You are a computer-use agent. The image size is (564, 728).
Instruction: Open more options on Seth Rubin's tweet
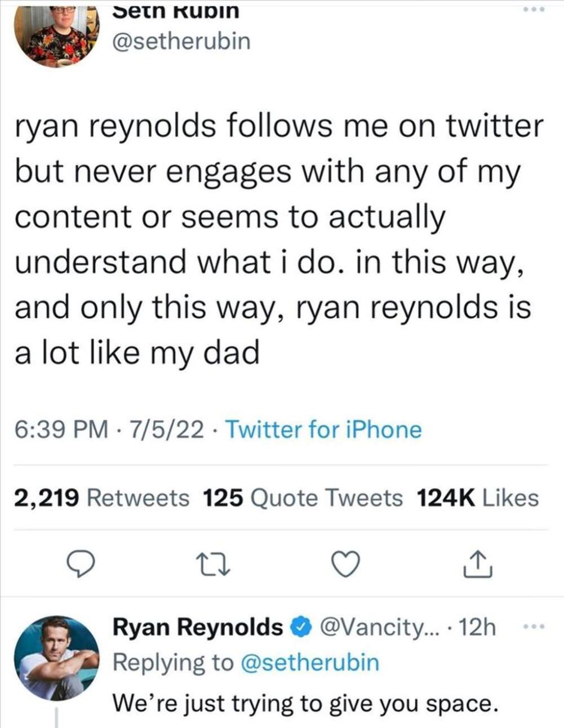[x=534, y=10]
